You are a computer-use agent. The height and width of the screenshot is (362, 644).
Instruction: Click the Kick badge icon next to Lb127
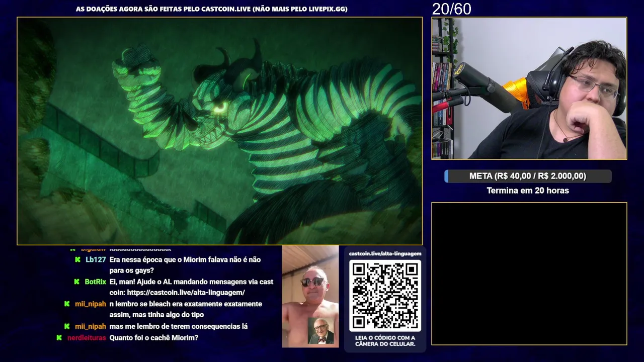coord(77,259)
